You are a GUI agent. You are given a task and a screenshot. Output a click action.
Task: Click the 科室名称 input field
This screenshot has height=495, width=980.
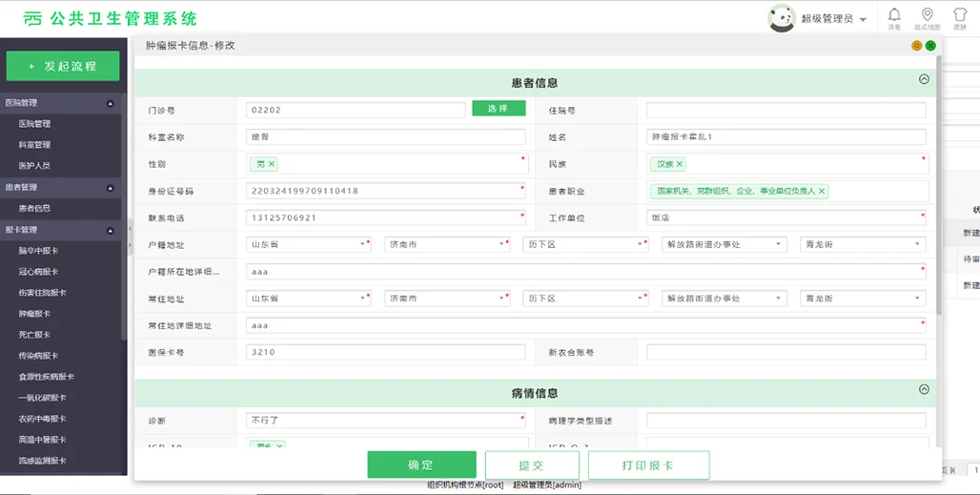386,137
